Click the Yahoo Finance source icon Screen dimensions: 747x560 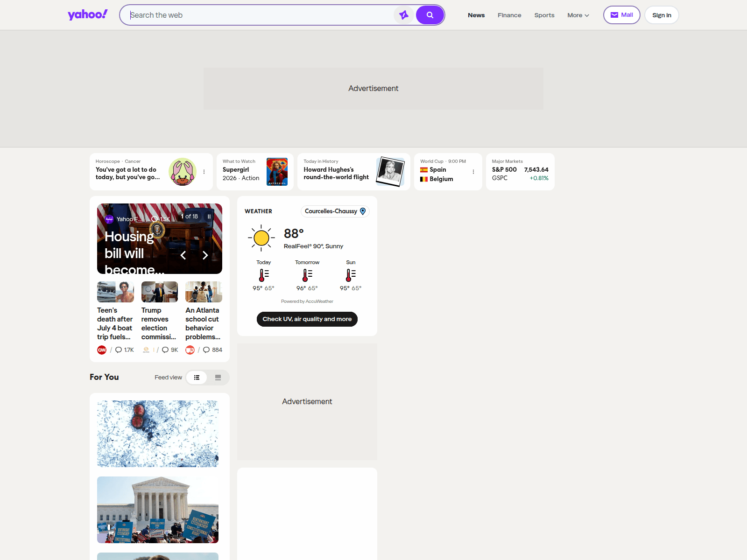coord(109,219)
